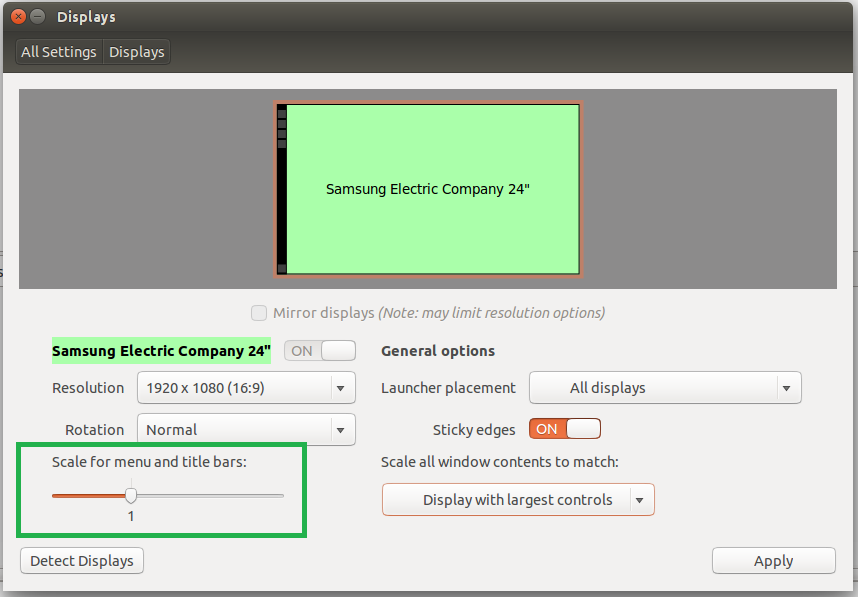This screenshot has height=597, width=858.
Task: Disable the Sticky edges toggle
Action: click(x=565, y=429)
